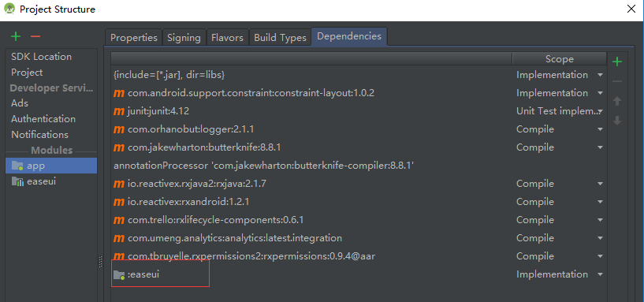Close the Project Structure dialog
Image resolution: width=644 pixels, height=302 pixels.
coord(631,9)
